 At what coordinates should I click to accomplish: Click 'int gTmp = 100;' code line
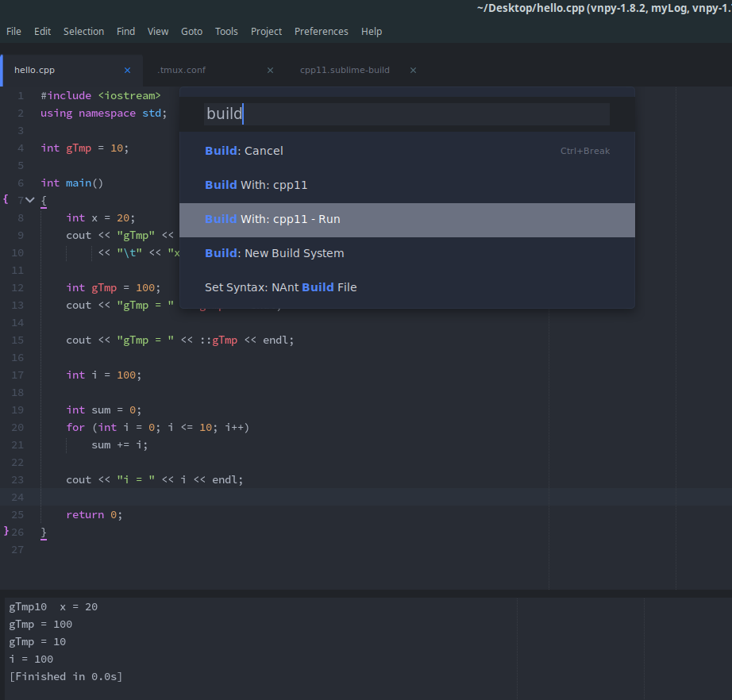point(113,288)
